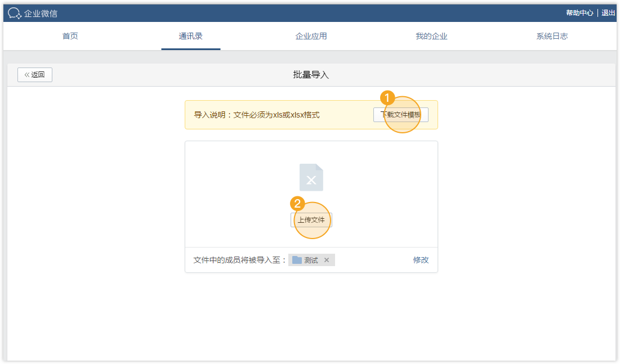Screen dimensions: 620x364
Task: Click the blue folder icon beside 测试
Action: coord(297,260)
